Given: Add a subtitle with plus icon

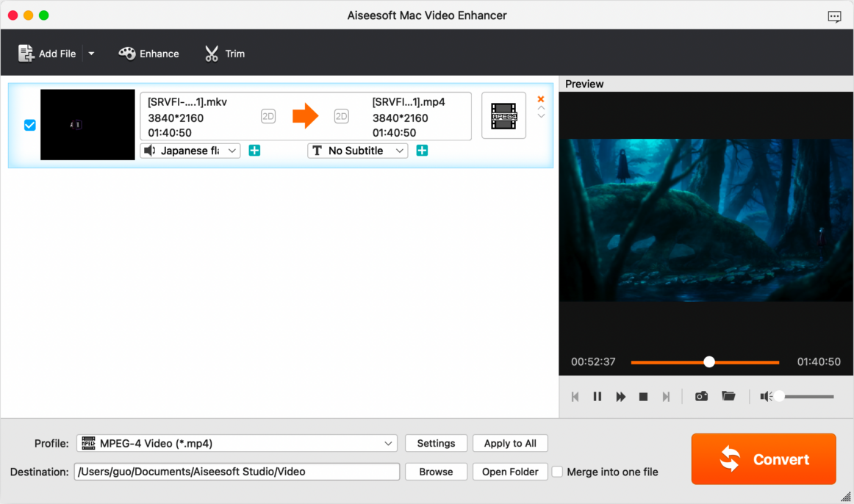Looking at the screenshot, I should pyautogui.click(x=422, y=150).
